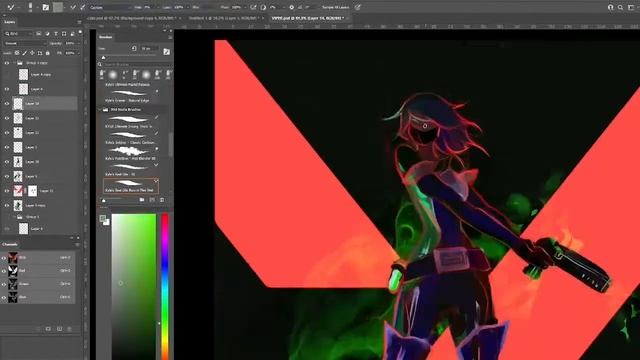Open the workspace switcher icon at top right
Screen dimensions: 640x360
(631, 7)
